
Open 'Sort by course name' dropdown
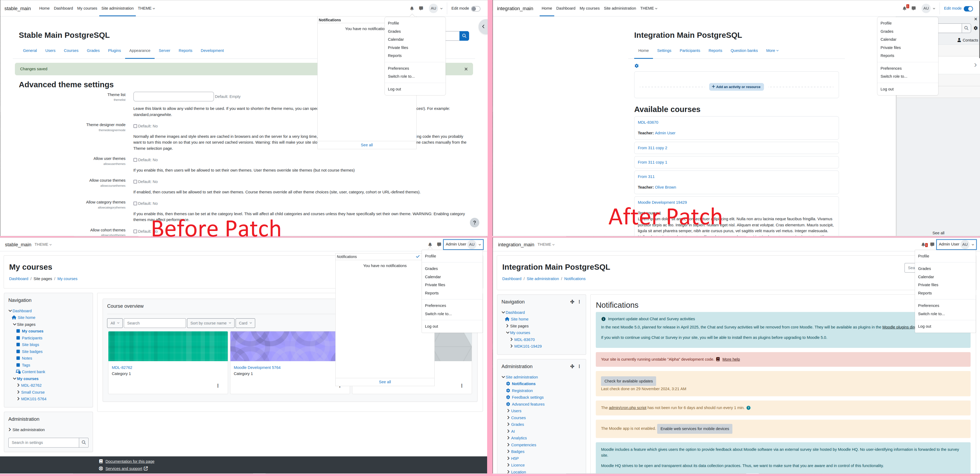[210, 324]
